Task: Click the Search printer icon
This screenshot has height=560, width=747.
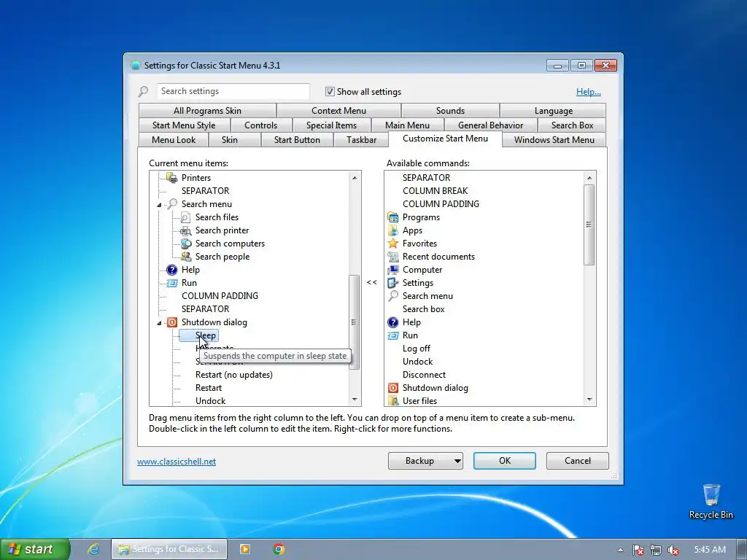Action: (x=185, y=230)
